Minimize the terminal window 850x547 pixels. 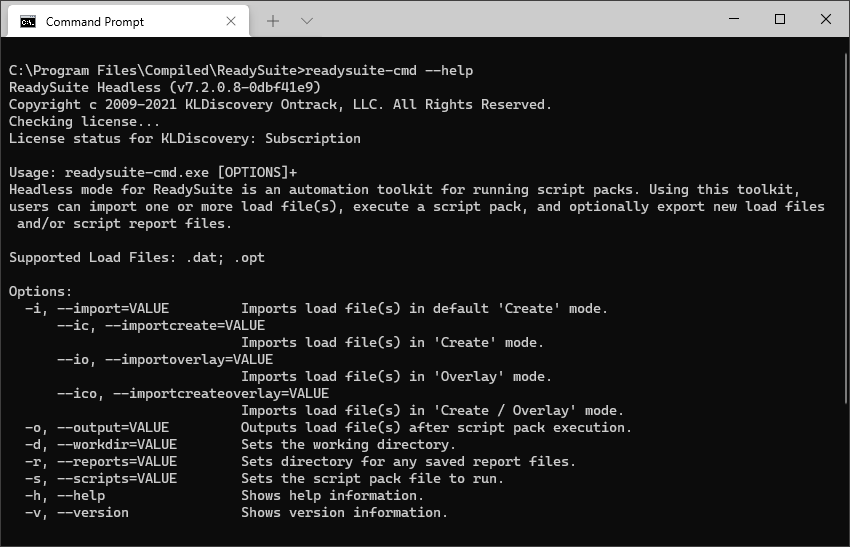(734, 19)
